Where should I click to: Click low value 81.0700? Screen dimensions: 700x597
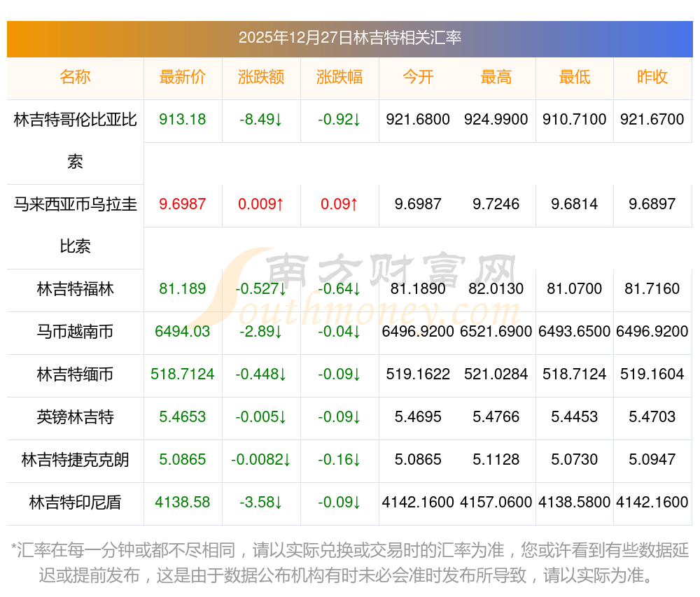point(574,288)
